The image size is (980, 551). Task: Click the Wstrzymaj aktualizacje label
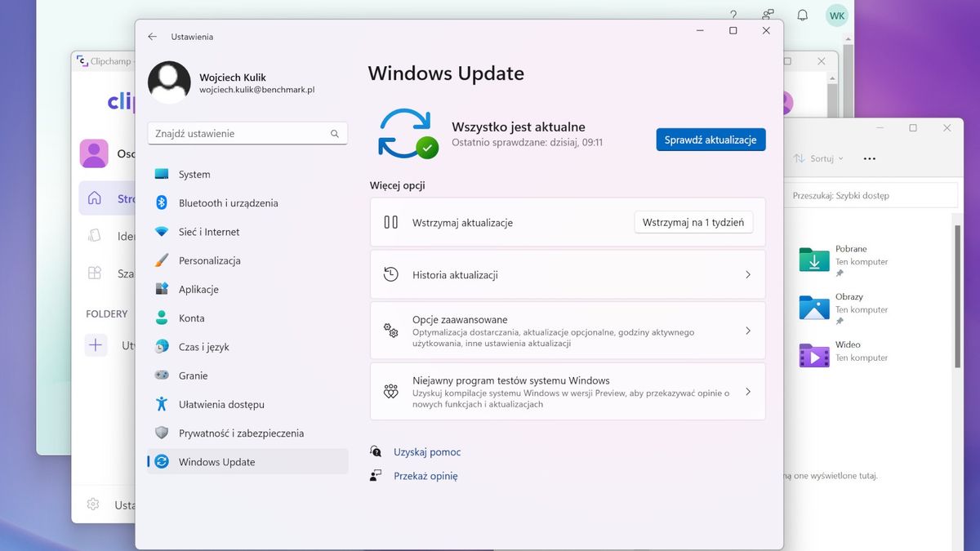(463, 223)
